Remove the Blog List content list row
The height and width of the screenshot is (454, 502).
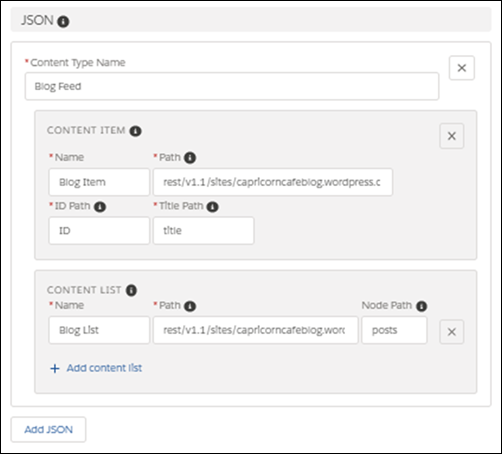452,332
